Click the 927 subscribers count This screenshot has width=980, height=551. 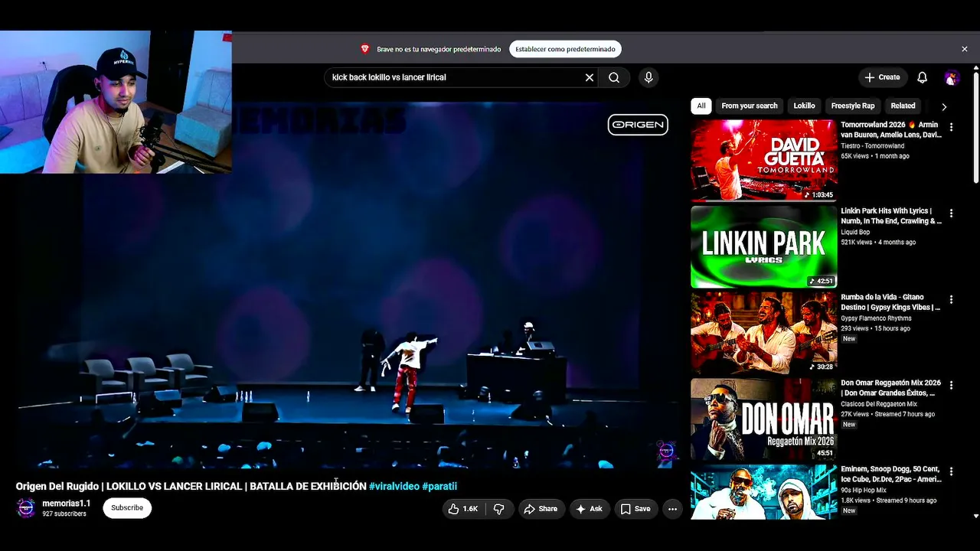point(64,514)
